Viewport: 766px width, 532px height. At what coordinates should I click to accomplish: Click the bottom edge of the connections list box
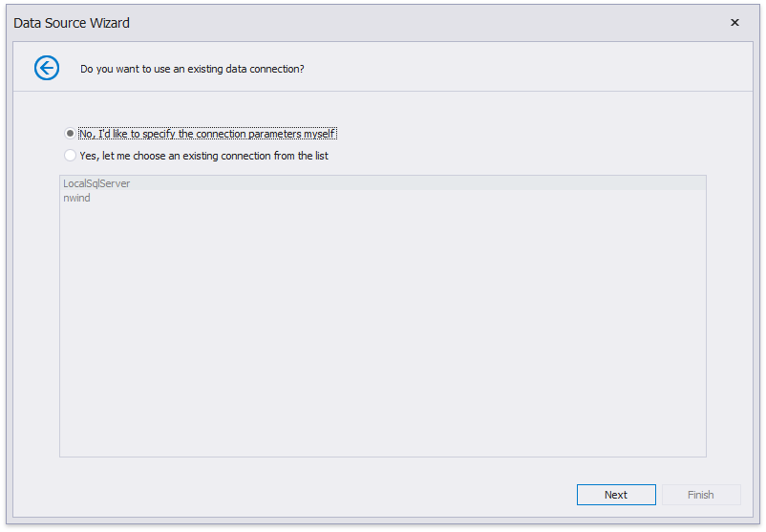click(x=382, y=457)
